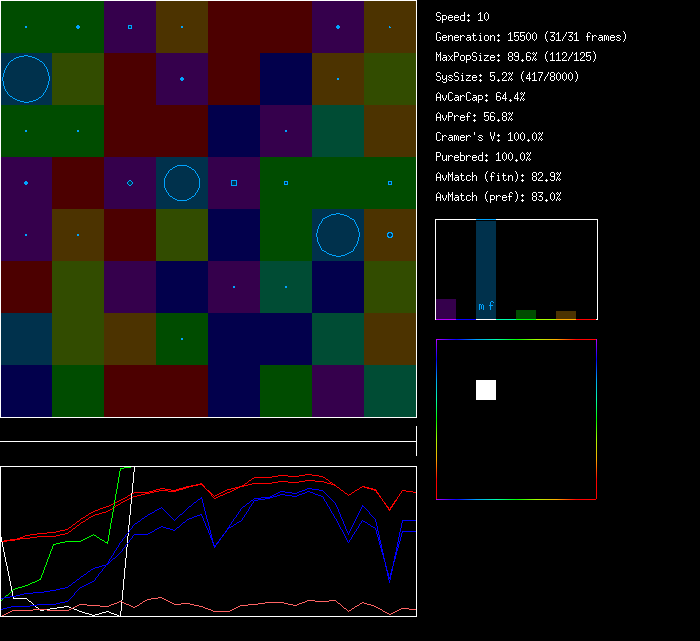Viewport: 700px width, 641px height.
Task: Click the small green histogram bar
Action: tap(526, 314)
